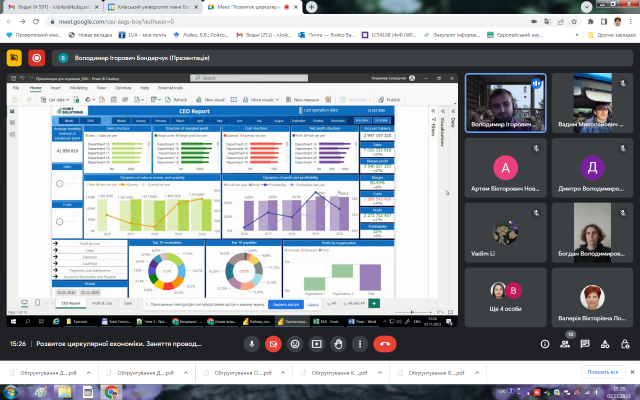Mute the microphone in Meet
The height and width of the screenshot is (400, 640).
tap(252, 343)
